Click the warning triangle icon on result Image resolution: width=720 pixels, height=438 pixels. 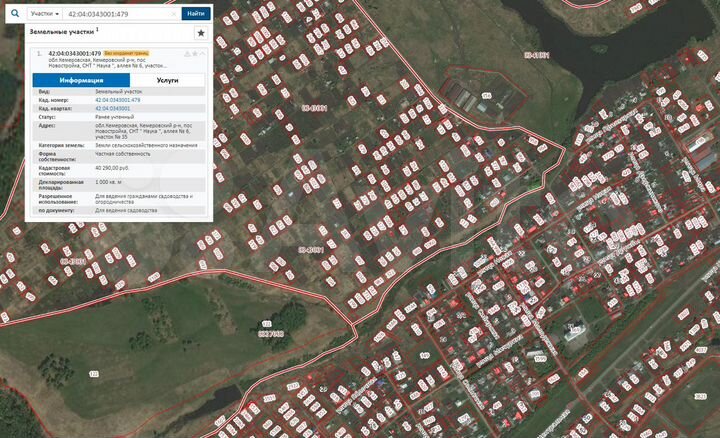pos(187,52)
